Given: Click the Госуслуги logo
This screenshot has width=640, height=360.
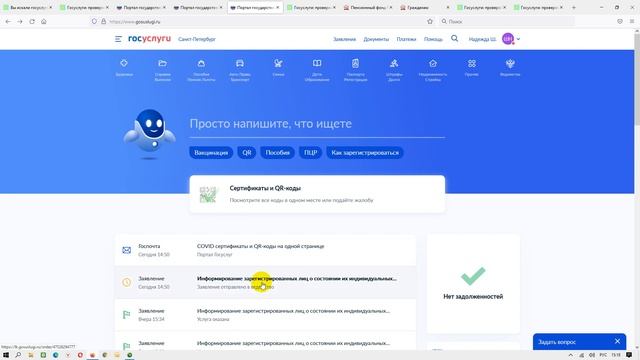Looking at the screenshot, I should [x=149, y=39].
